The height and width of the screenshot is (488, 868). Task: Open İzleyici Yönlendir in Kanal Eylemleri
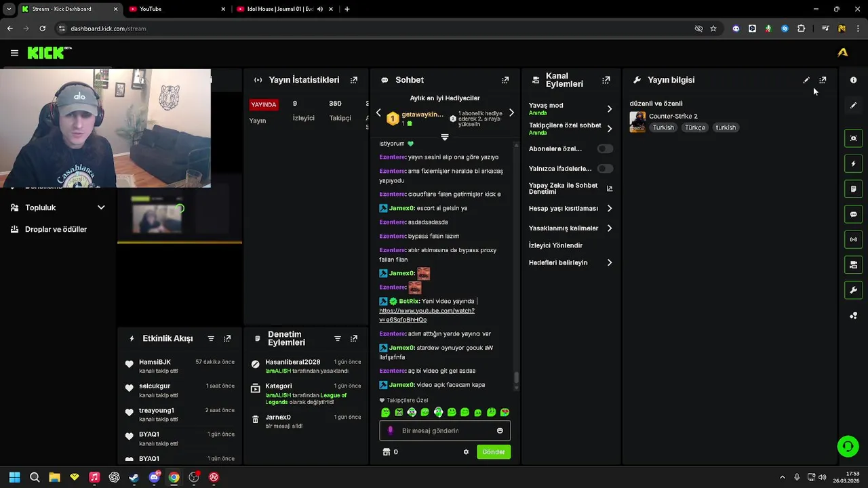point(555,245)
